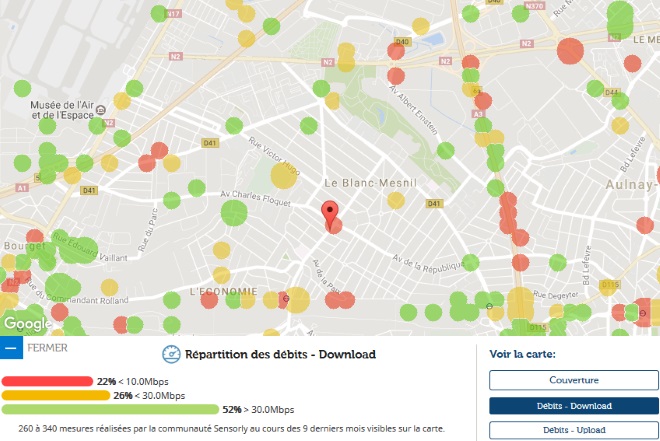Click the Musée de l'Air et de l'Espace label
Image resolution: width=660 pixels, height=441 pixels.
[x=64, y=110]
